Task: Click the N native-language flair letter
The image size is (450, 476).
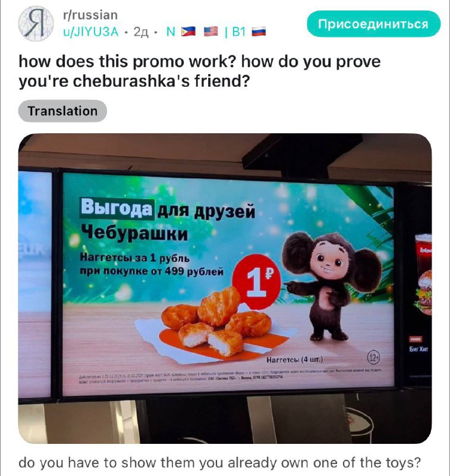Action: (171, 32)
